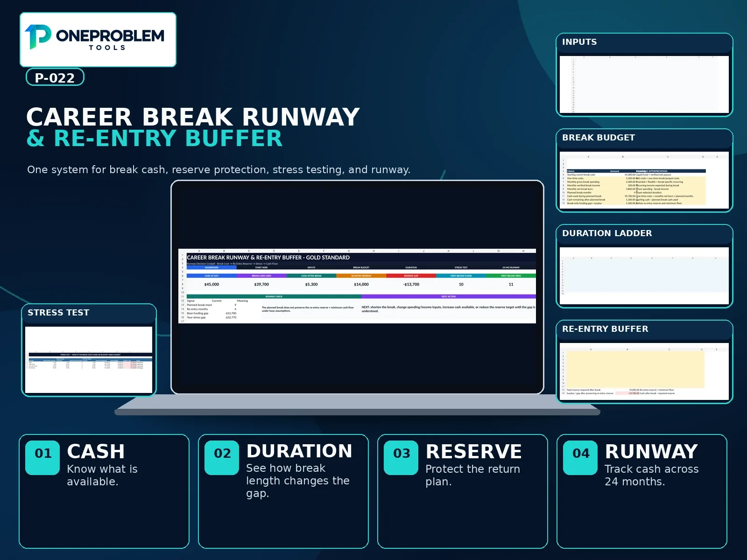
Task: Click the spreadsheet title 'CAREER BREAK RUNWAY & RE-ENTRY BUFFER · GOLD STANDARD'
Action: pos(268,258)
